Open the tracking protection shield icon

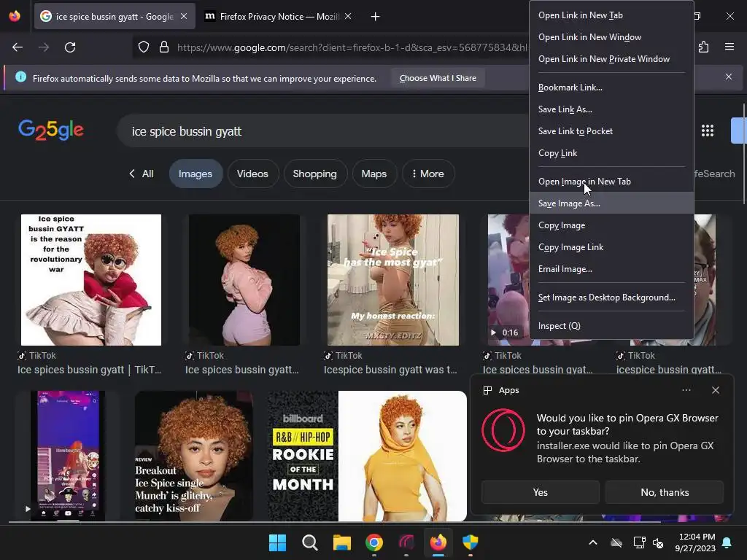(144, 47)
